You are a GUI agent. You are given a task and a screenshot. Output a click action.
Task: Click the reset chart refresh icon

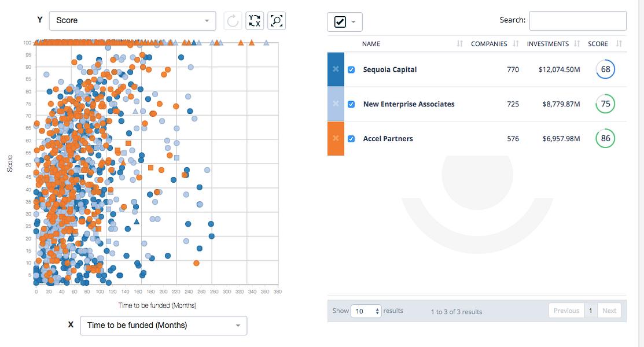(x=233, y=21)
